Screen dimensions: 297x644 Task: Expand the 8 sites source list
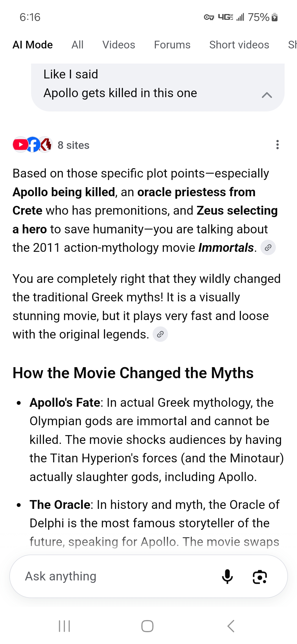click(x=73, y=145)
